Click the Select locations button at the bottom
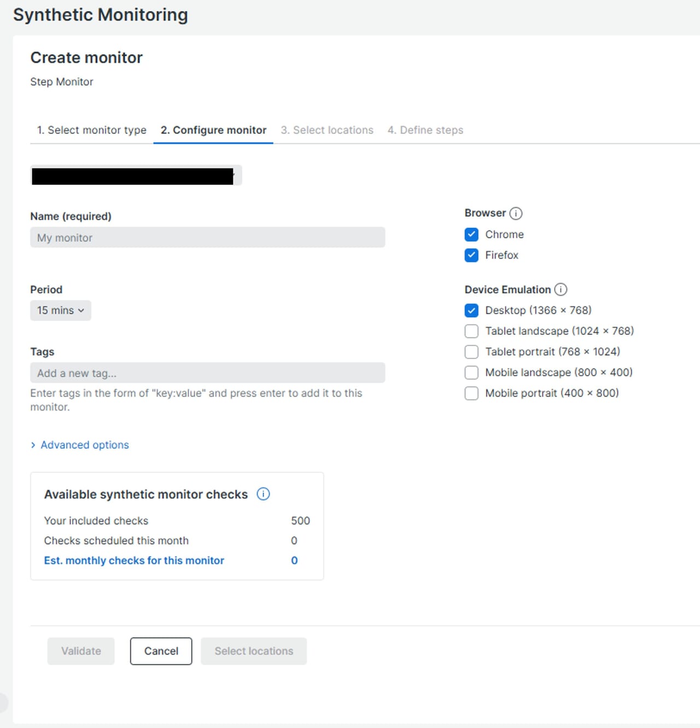Image resolution: width=700 pixels, height=728 pixels. click(254, 651)
